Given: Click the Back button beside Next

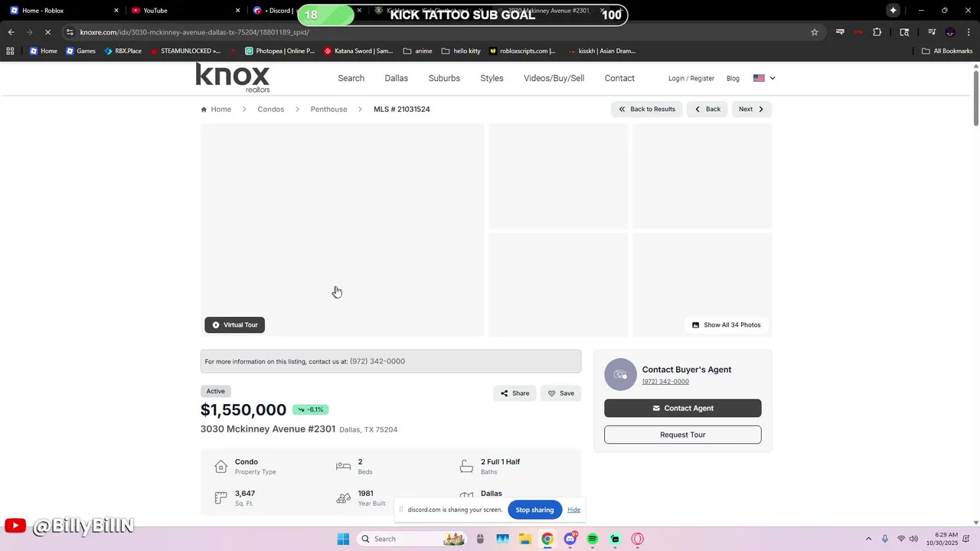Looking at the screenshot, I should click(707, 109).
